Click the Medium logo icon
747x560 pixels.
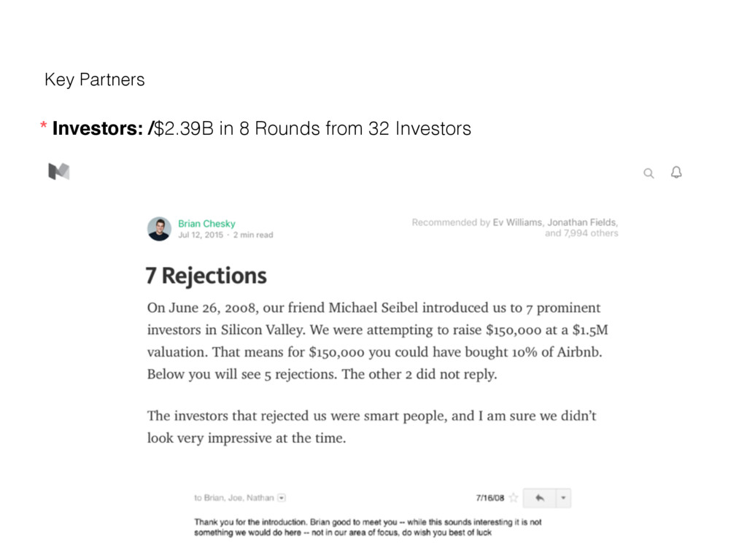[x=58, y=171]
